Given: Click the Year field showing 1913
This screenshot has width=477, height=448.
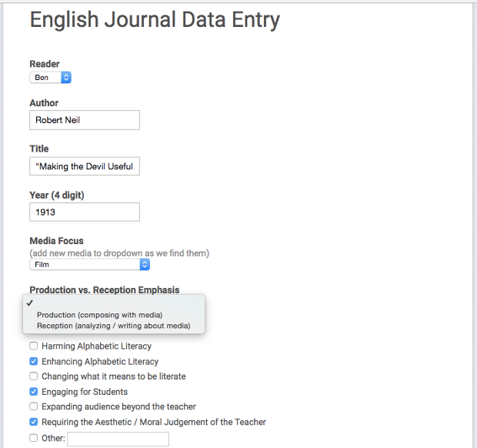Looking at the screenshot, I should (x=85, y=212).
